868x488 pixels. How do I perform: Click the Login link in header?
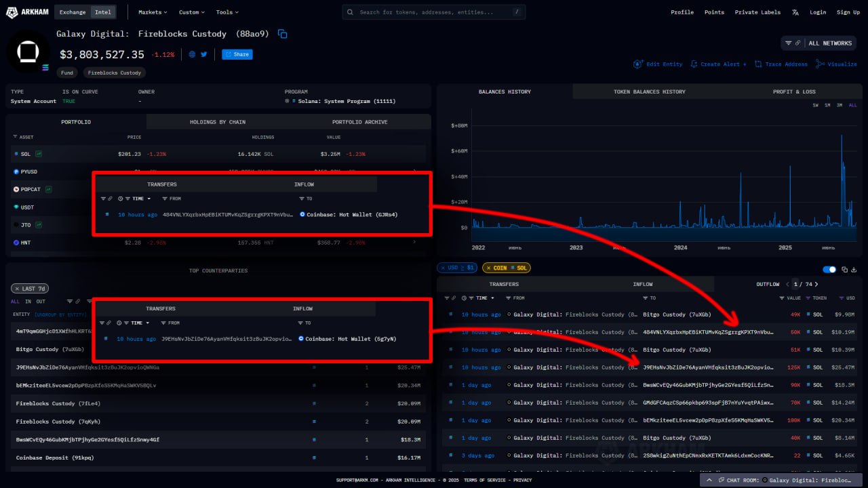coord(818,12)
